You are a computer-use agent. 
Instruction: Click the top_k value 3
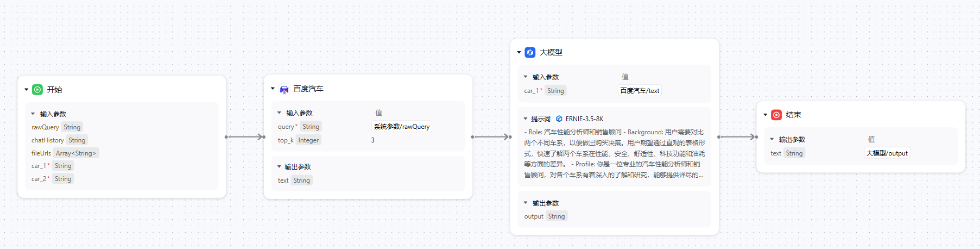(372, 140)
